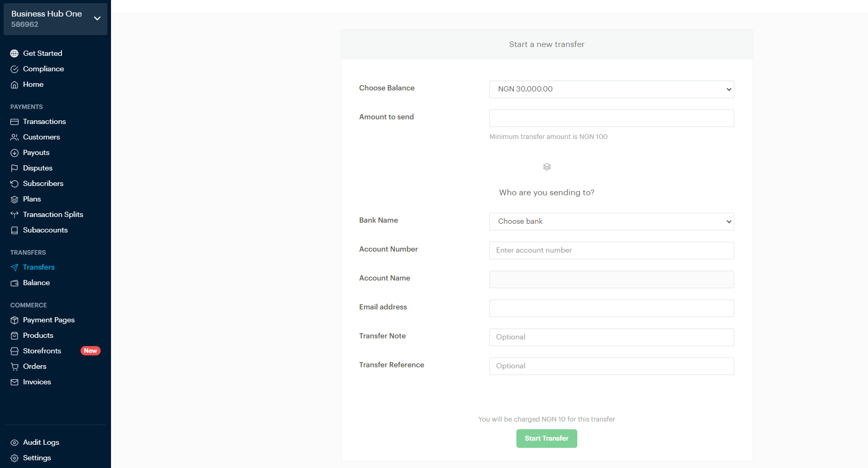Open the Choose bank dropdown

611,221
